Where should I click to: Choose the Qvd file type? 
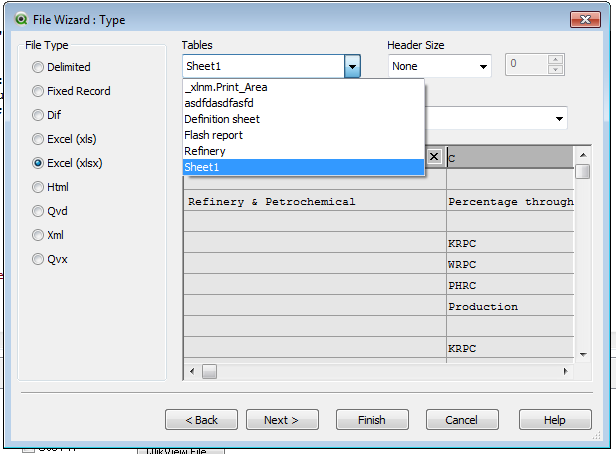(39, 211)
